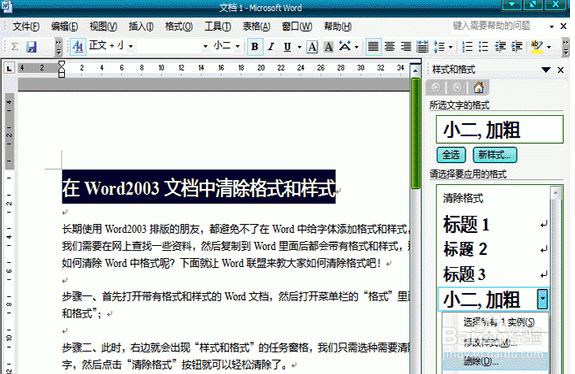Apply numbered list

coord(467,47)
